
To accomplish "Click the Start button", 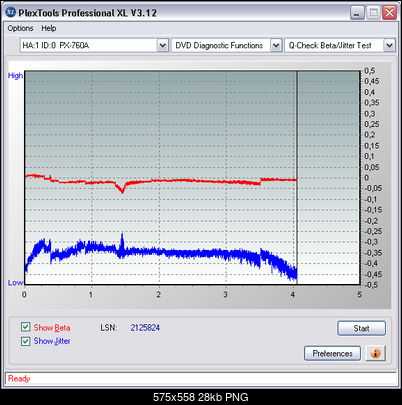I will (x=361, y=328).
